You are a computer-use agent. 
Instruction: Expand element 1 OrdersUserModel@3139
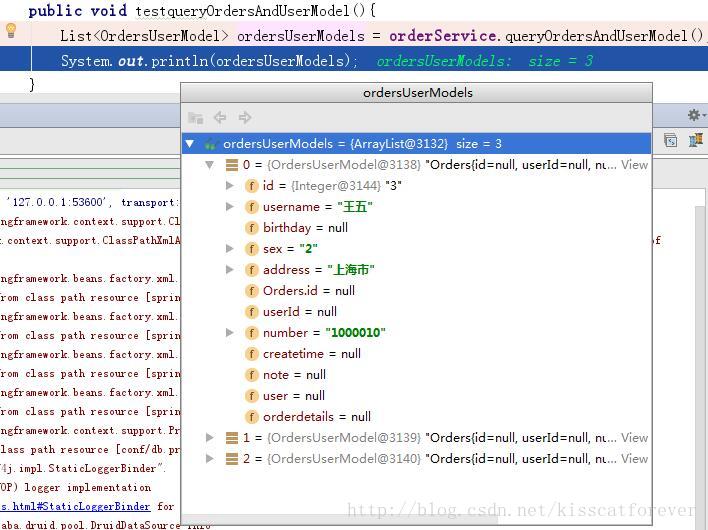(210, 437)
